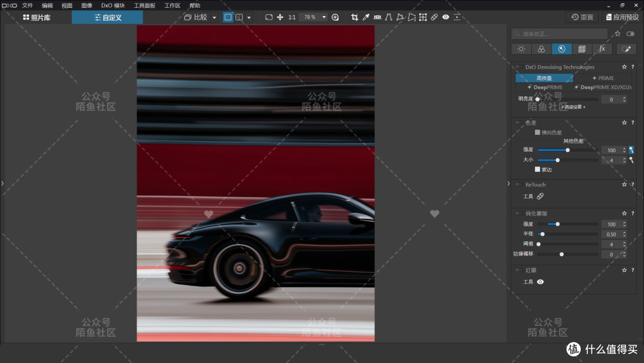Open the Image menu
The height and width of the screenshot is (363, 644).
(x=86, y=5)
